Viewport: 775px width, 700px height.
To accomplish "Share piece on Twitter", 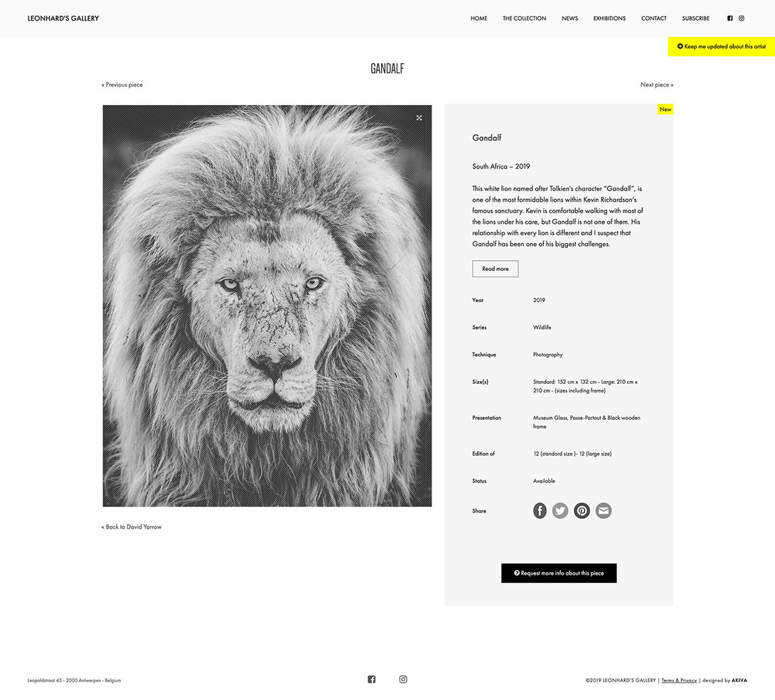I will click(x=560, y=510).
